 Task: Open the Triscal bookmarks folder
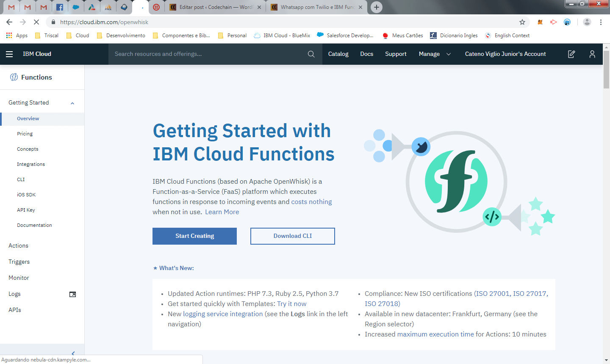47,36
